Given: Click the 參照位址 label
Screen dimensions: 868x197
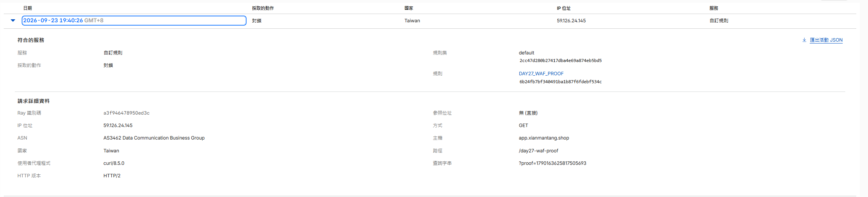Looking at the screenshot, I should click(x=442, y=113).
